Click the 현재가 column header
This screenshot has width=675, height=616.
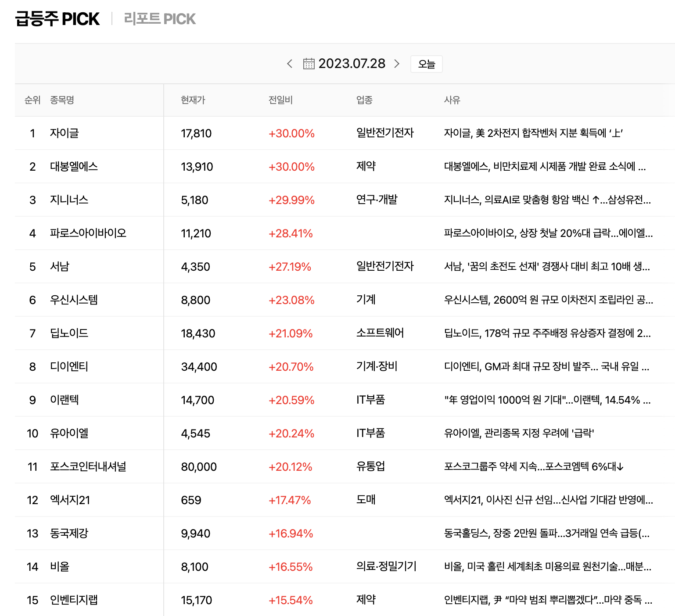tap(193, 100)
